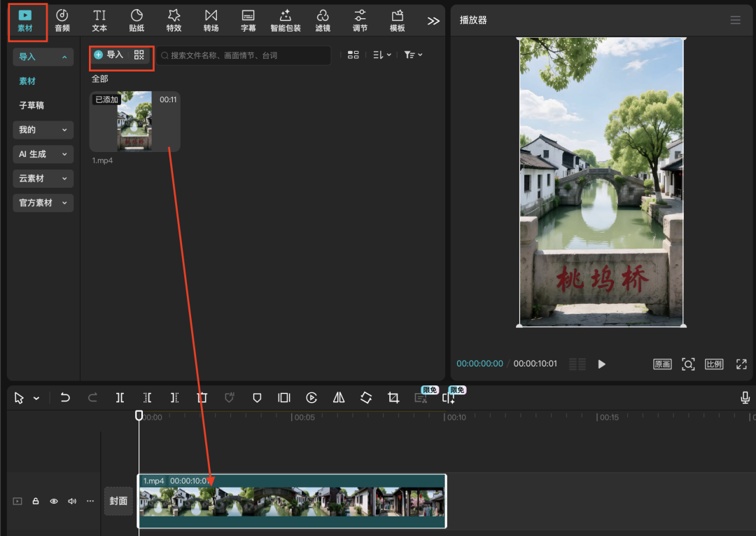Click the mirror flip icon above timeline
This screenshot has height=536, width=756.
339,398
